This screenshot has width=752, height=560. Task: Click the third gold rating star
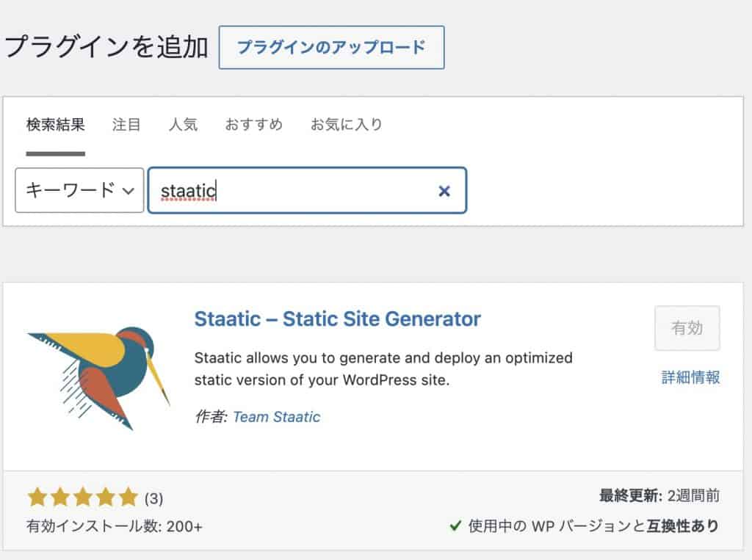coord(83,497)
